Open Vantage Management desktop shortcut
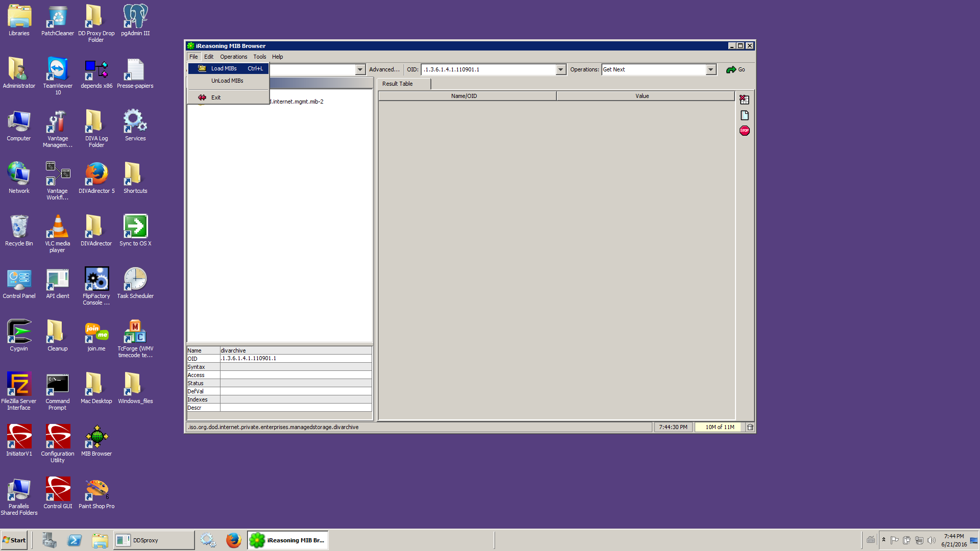 click(58, 129)
